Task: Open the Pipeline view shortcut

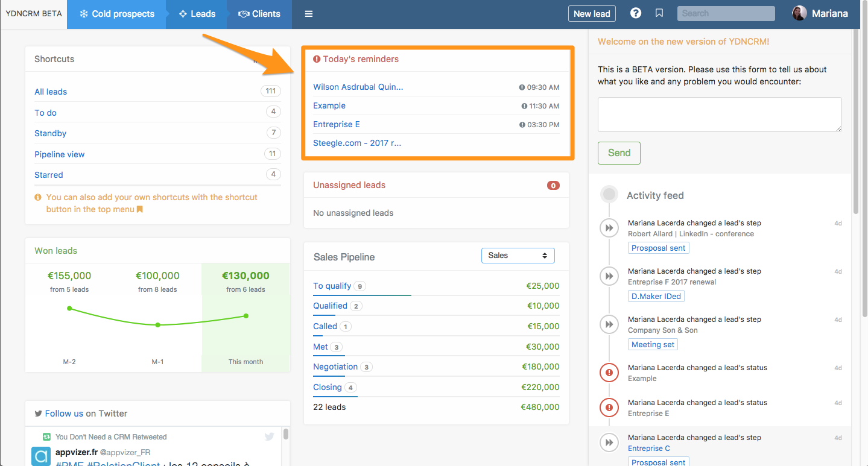Action: click(x=59, y=154)
